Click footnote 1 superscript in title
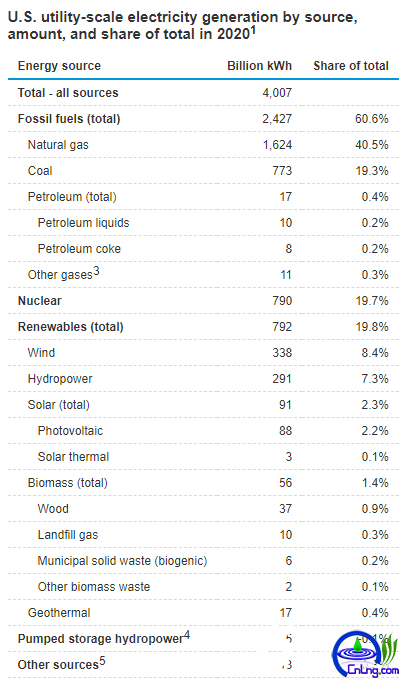 (253, 30)
